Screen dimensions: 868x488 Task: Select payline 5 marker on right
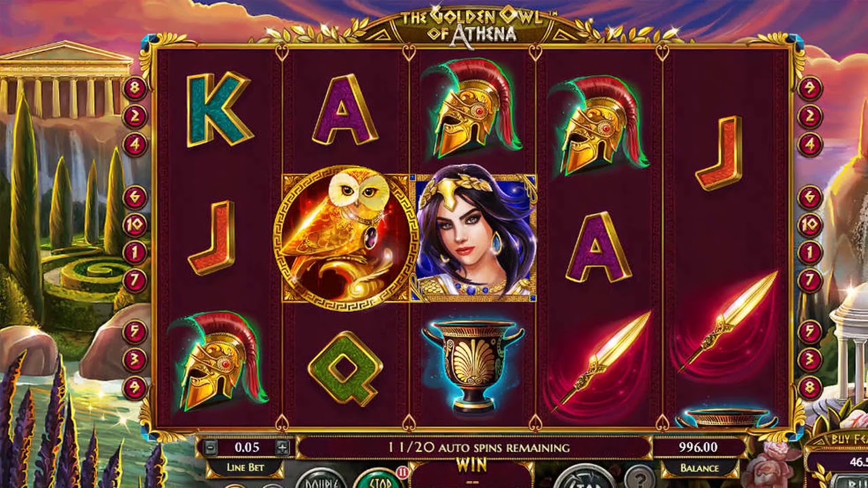pos(810,332)
